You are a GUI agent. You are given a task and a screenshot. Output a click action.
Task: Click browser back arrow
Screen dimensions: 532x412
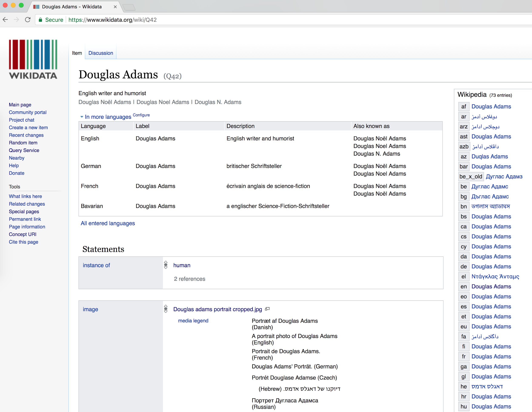pyautogui.click(x=5, y=20)
